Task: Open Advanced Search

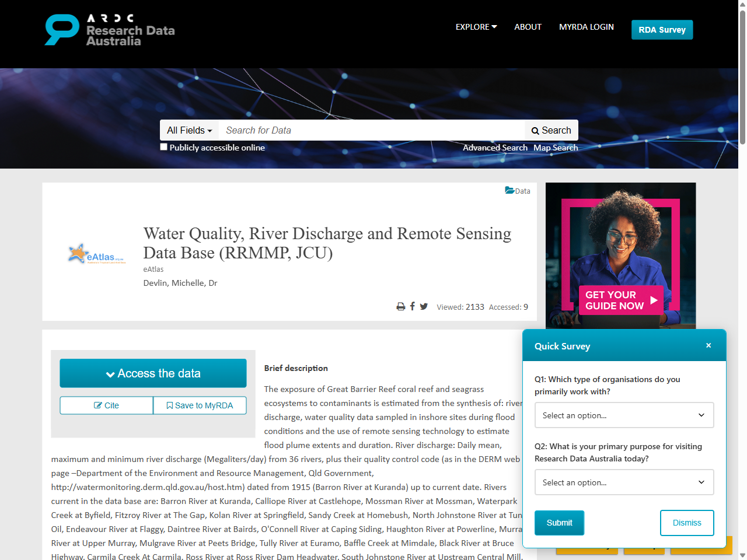Action: 495,148
